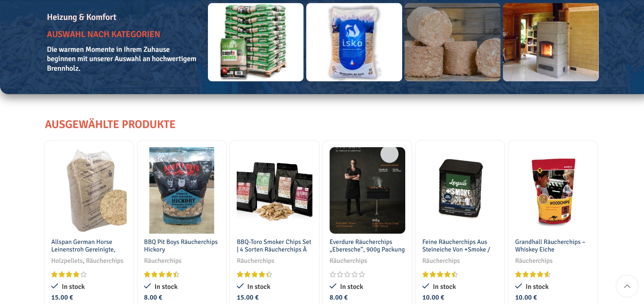Click the Legua +Smoke tin product image
This screenshot has height=304, width=644.
(460, 190)
